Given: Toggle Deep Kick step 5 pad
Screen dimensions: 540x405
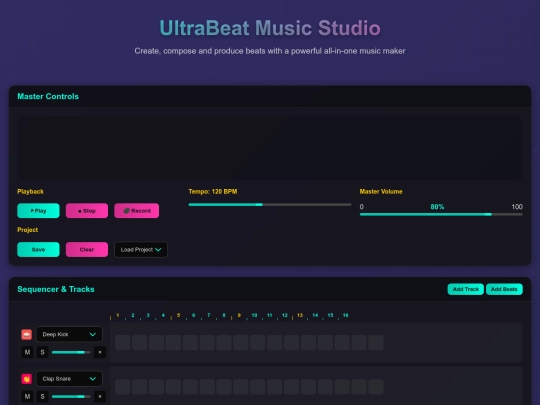Looking at the screenshot, I should 190,343.
